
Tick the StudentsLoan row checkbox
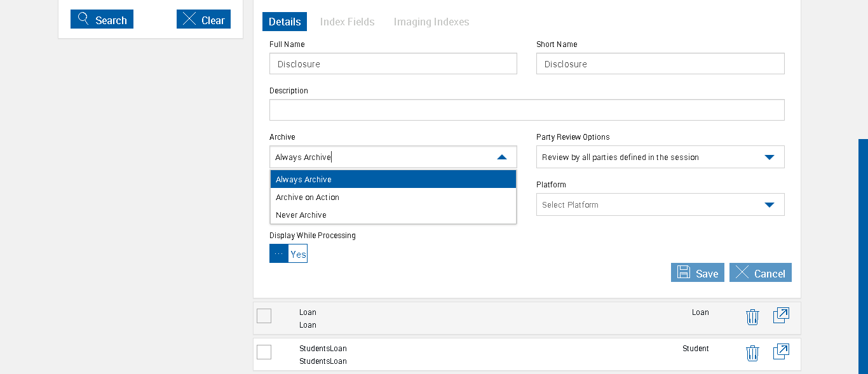264,352
